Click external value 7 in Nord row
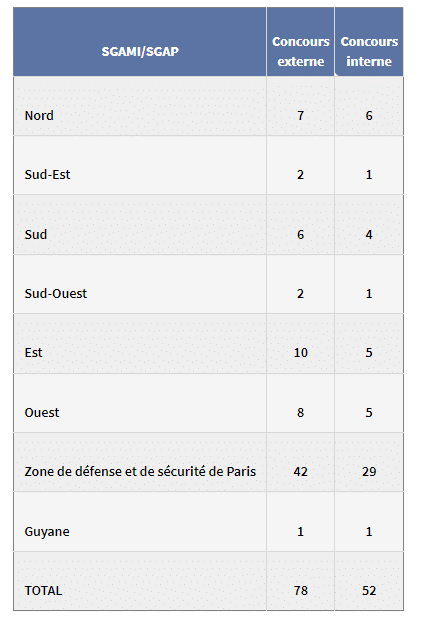 pos(300,115)
